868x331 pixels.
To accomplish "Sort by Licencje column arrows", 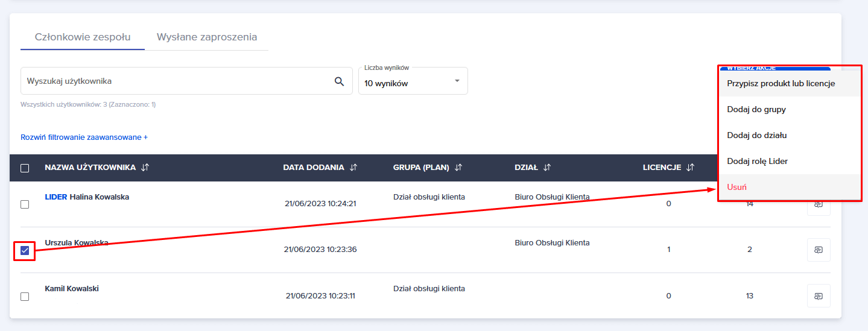I will 690,168.
